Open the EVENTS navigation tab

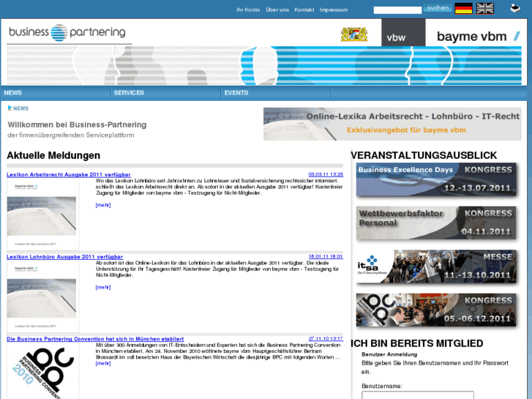click(x=236, y=93)
